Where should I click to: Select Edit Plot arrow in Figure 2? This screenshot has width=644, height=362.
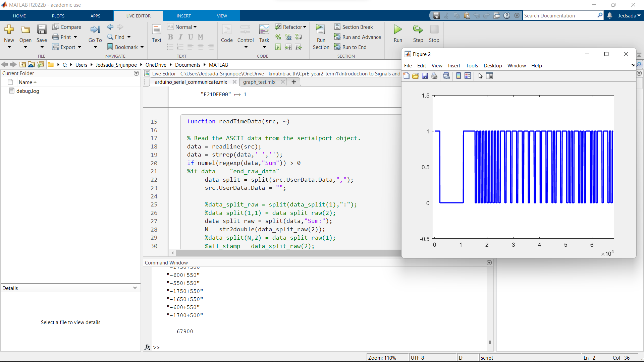[x=480, y=76]
